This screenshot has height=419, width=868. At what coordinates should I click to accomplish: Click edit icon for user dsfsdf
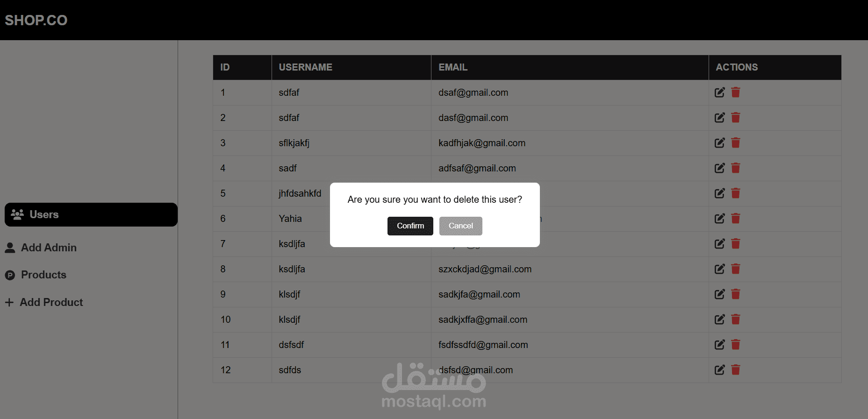point(720,345)
